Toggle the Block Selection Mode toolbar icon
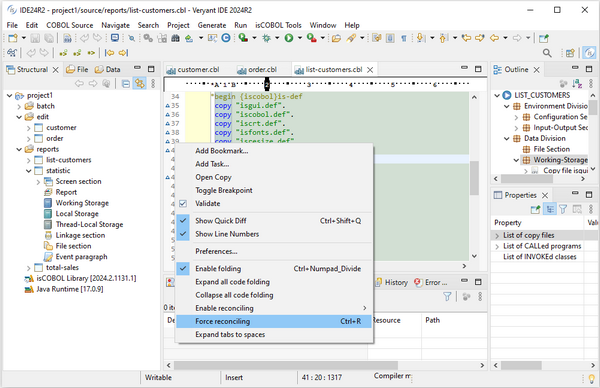 coord(390,38)
